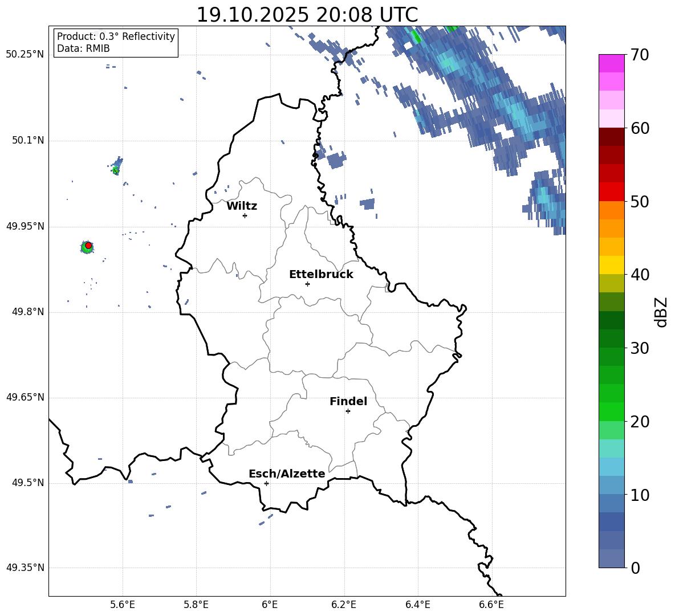Click the colorbar '0' tick label
675x616 pixels.
pos(635,568)
